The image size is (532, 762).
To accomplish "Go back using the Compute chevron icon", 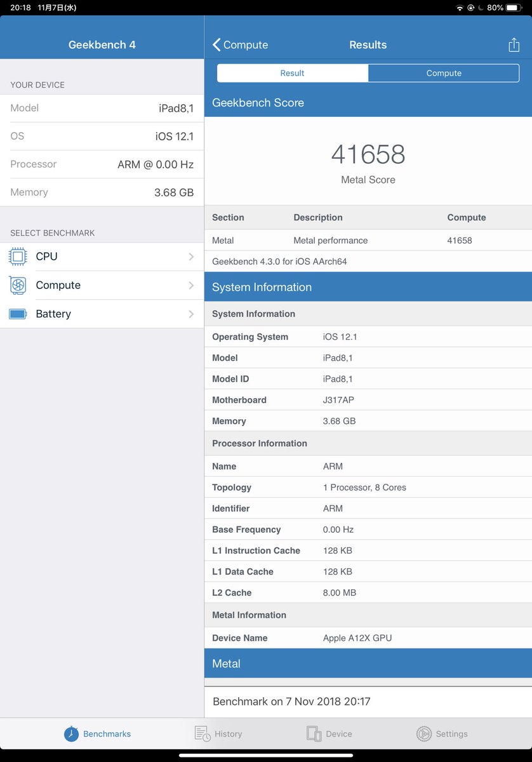I will coord(216,44).
